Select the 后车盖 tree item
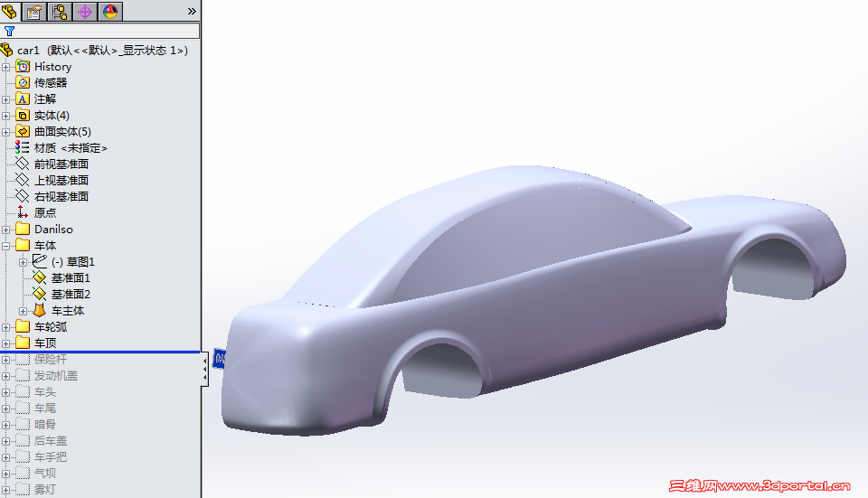 51,440
